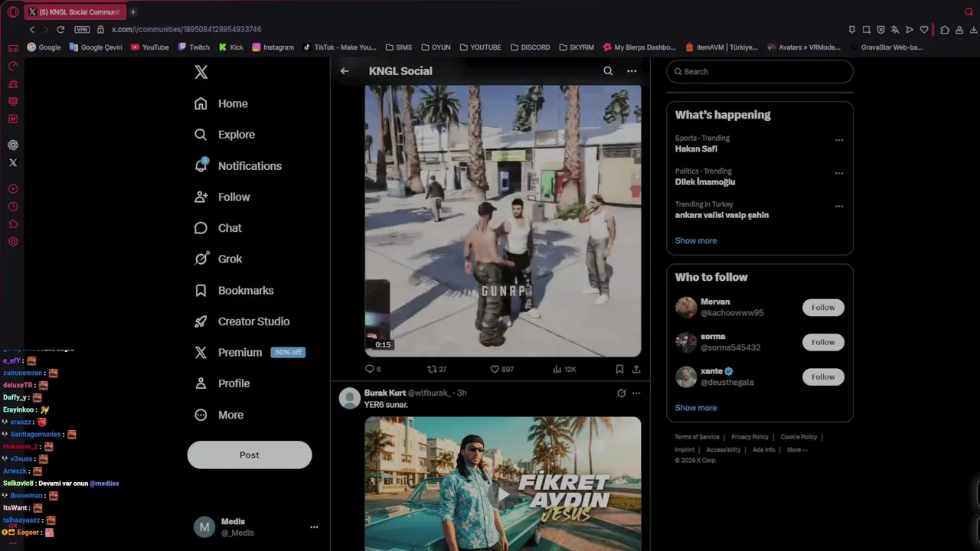The width and height of the screenshot is (980, 551).
Task: Open account options next to Medis
Action: pos(314,527)
